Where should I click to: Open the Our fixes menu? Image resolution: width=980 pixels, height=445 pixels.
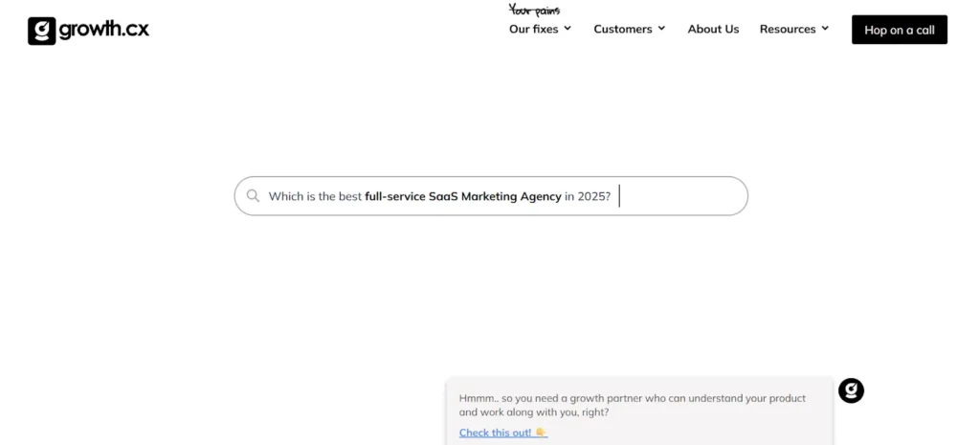coord(533,29)
